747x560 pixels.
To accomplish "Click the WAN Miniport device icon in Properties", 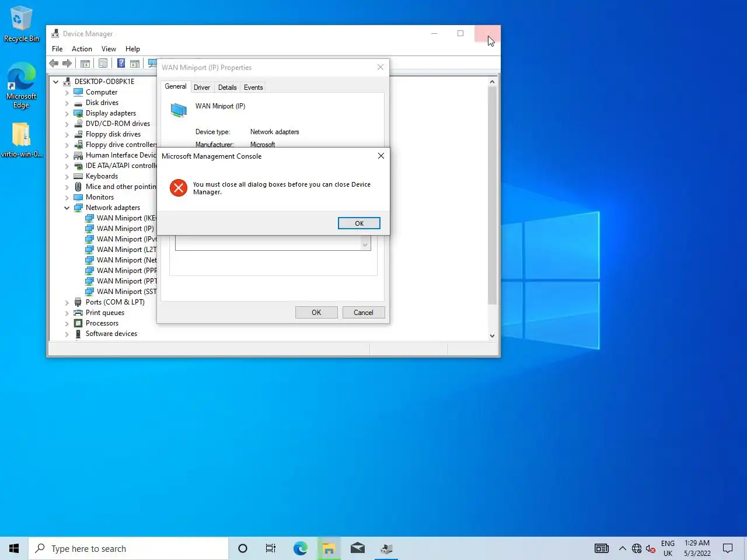I will pyautogui.click(x=179, y=110).
